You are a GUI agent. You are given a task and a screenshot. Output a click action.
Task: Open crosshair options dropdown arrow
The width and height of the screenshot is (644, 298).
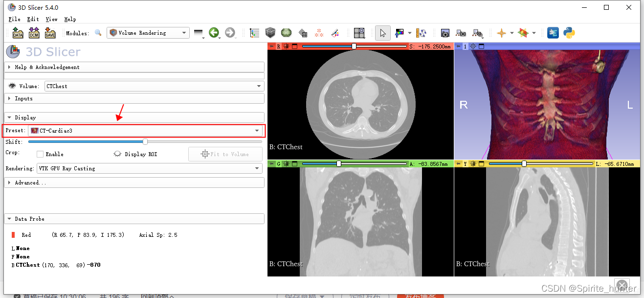(x=512, y=33)
